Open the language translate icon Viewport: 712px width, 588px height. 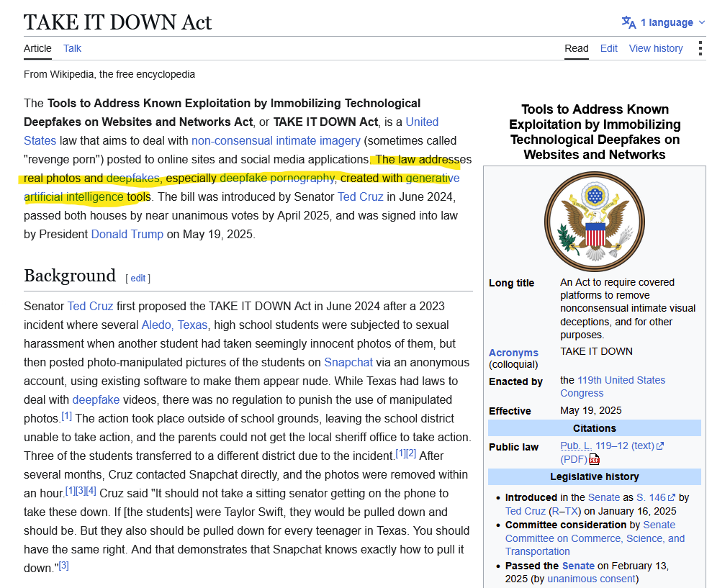(629, 22)
